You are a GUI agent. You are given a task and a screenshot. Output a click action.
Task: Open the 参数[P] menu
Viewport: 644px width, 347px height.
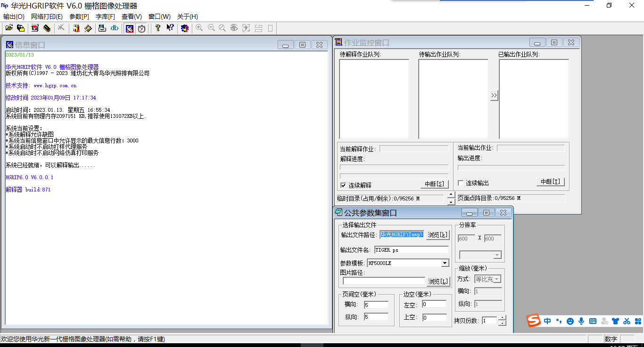coord(79,17)
